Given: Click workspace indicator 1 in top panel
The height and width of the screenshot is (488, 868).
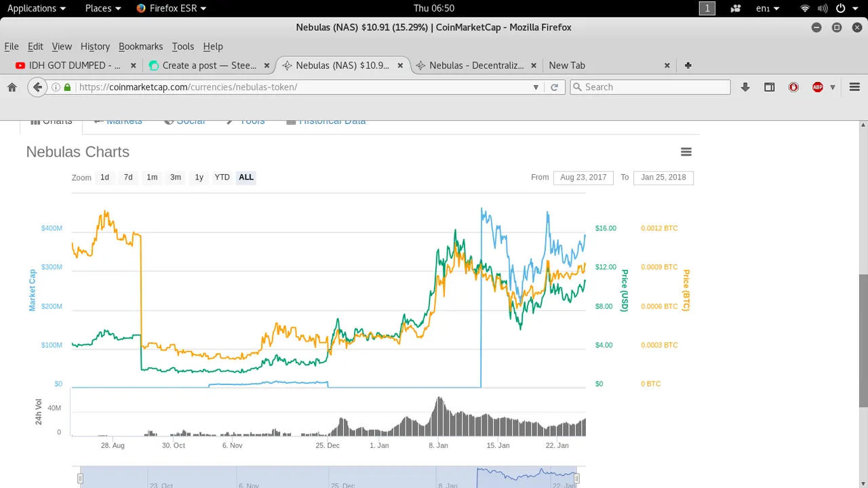Looking at the screenshot, I should pos(707,8).
